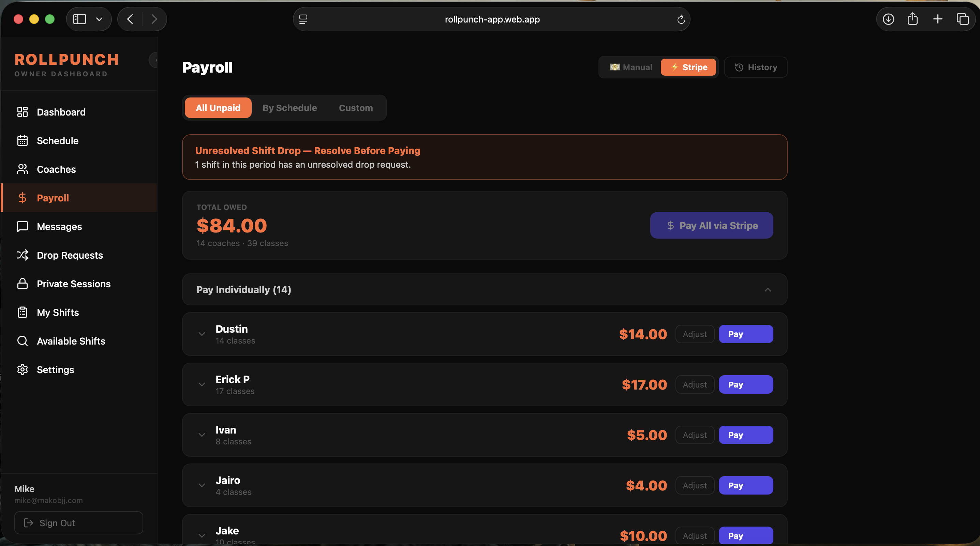Click Pay for Ivan
Screen dimensions: 980x546
[x=746, y=435]
